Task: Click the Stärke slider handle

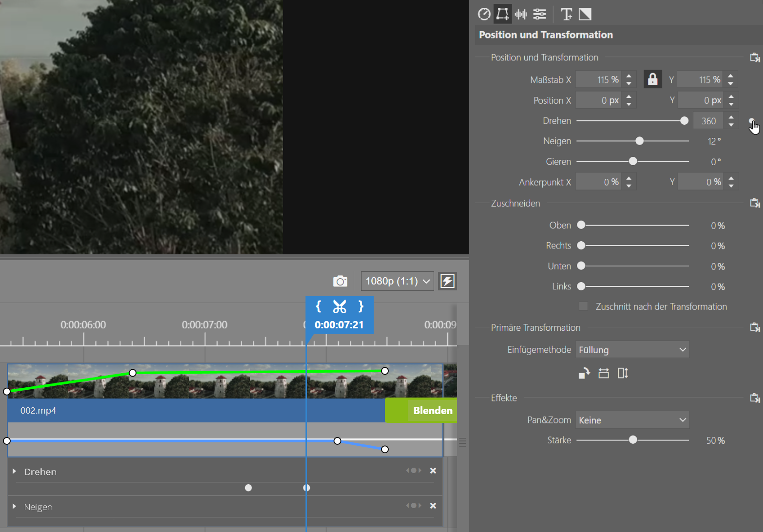Action: 633,440
